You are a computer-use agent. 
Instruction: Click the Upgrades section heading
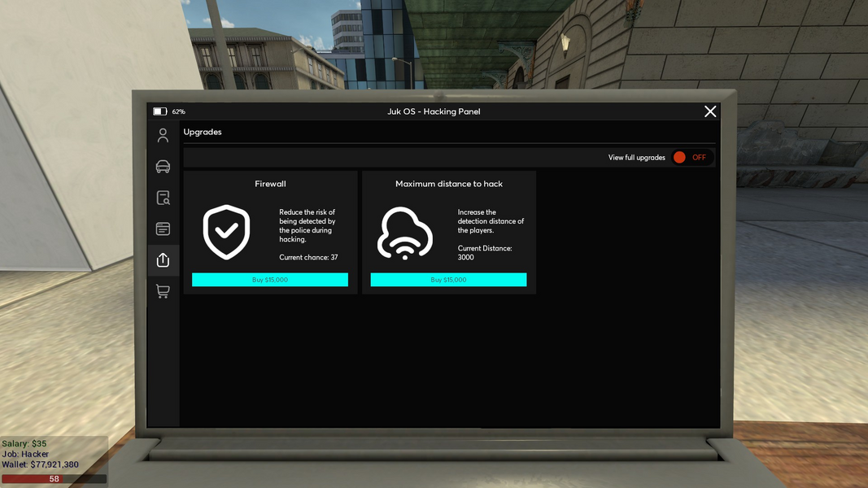click(x=203, y=132)
